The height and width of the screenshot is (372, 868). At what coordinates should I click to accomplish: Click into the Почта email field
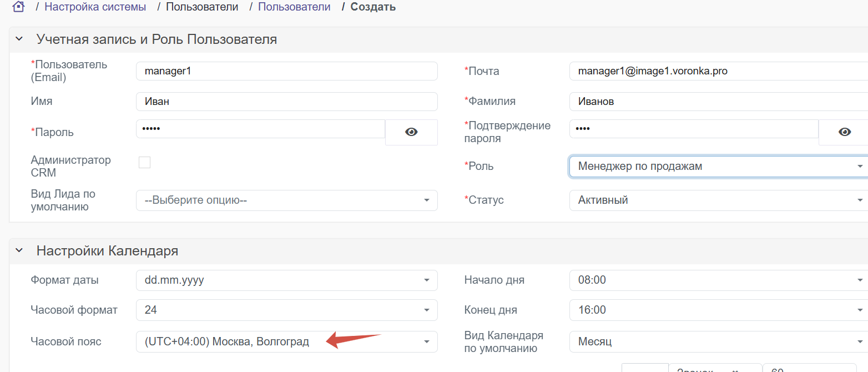pos(716,71)
